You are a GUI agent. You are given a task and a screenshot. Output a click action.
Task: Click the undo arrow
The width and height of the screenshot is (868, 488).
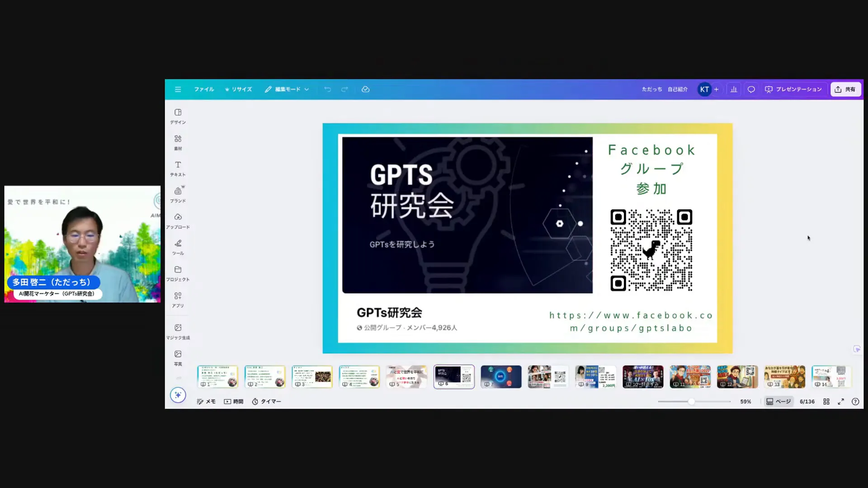[327, 89]
